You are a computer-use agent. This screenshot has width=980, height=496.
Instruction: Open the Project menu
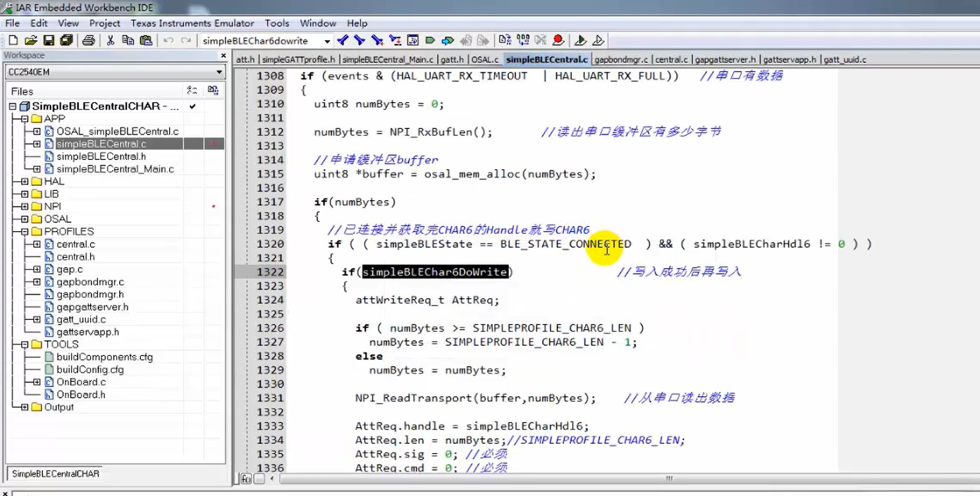[105, 24]
